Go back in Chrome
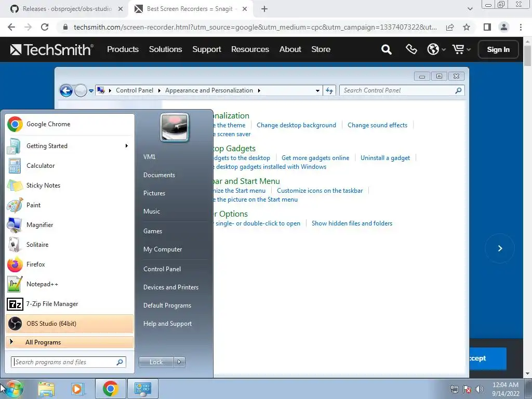The height and width of the screenshot is (399, 532). coord(11,27)
